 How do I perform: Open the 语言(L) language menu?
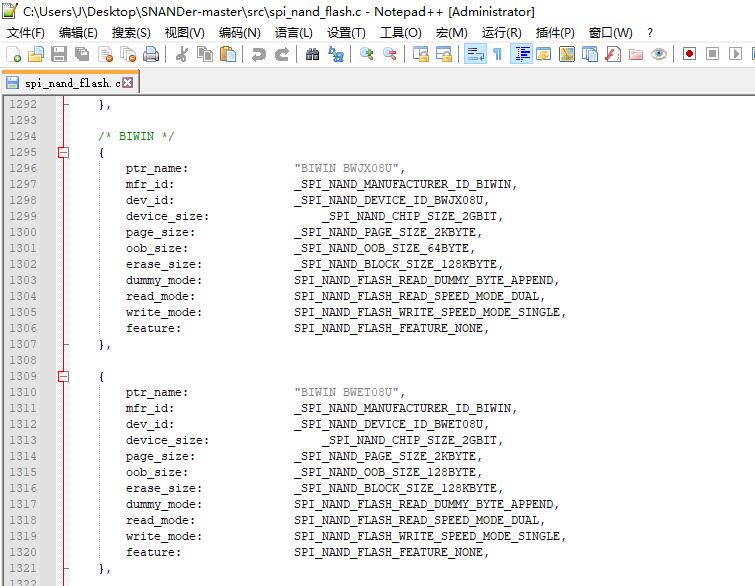[x=293, y=32]
